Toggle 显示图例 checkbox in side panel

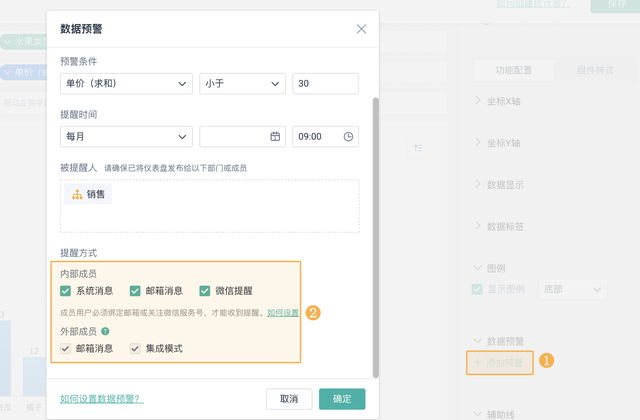tap(477, 289)
